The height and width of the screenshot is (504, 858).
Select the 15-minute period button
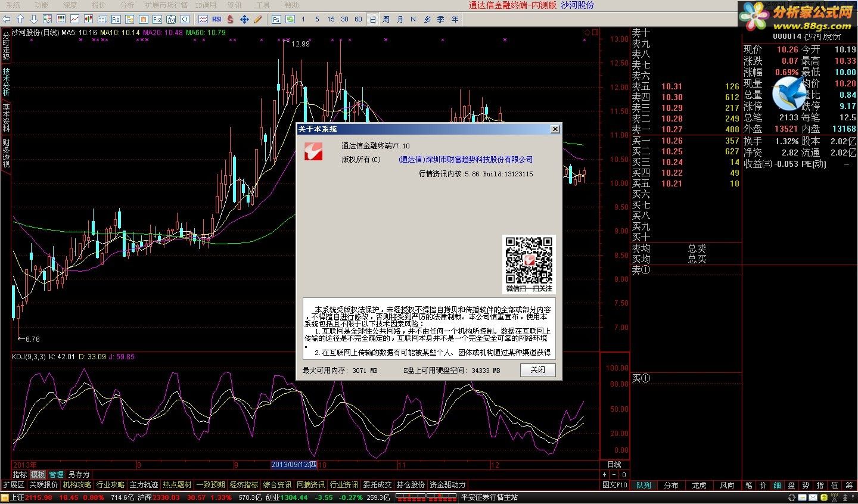pyautogui.click(x=331, y=19)
